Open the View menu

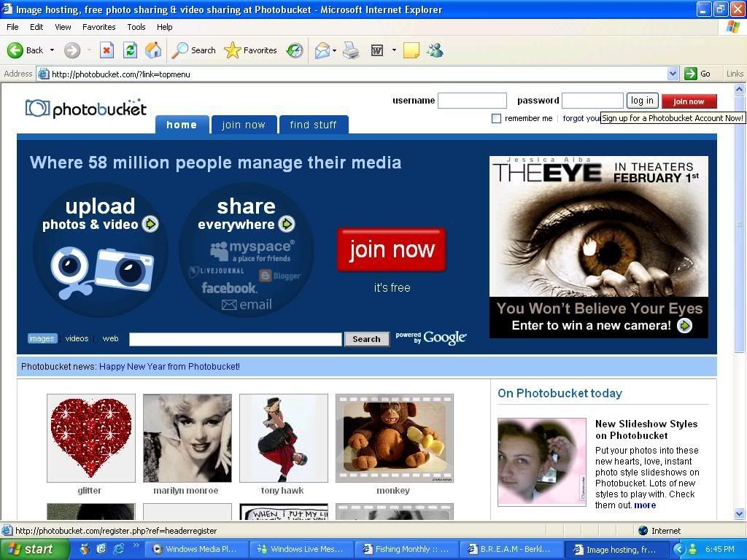(x=63, y=27)
